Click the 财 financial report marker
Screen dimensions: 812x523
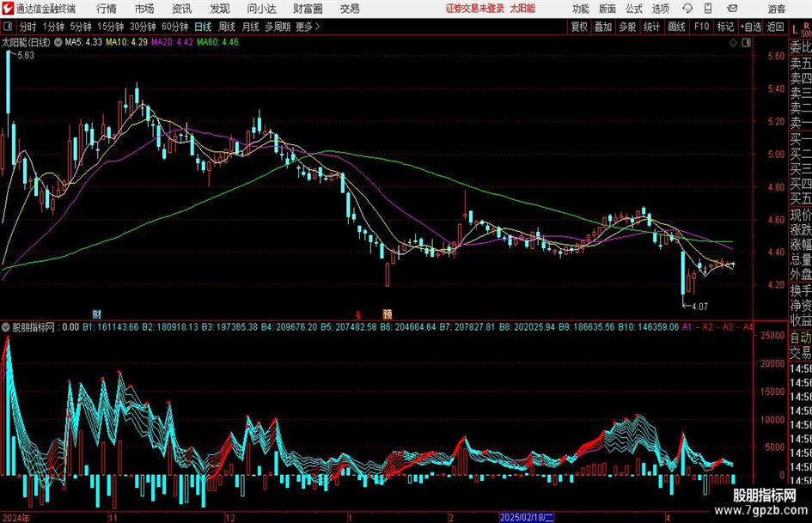pyautogui.click(x=97, y=313)
